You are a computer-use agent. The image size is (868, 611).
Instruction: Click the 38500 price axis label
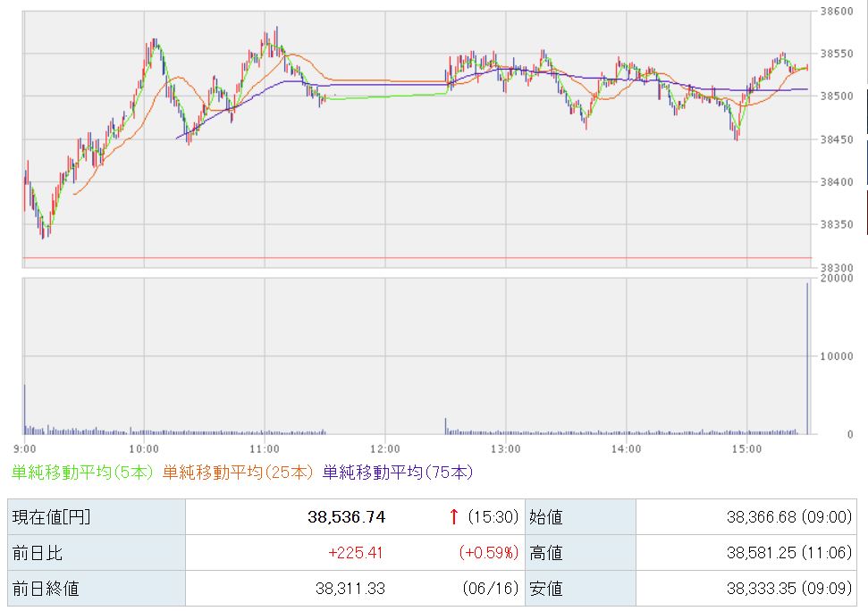[837, 96]
